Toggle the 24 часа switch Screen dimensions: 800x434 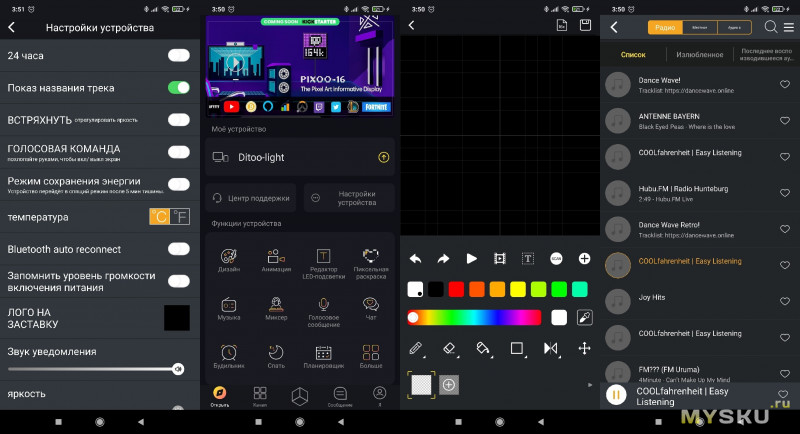coord(179,55)
